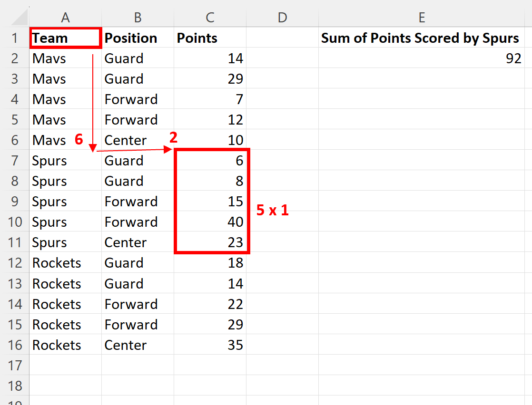
Task: Select the empty column D header
Action: click(x=282, y=18)
